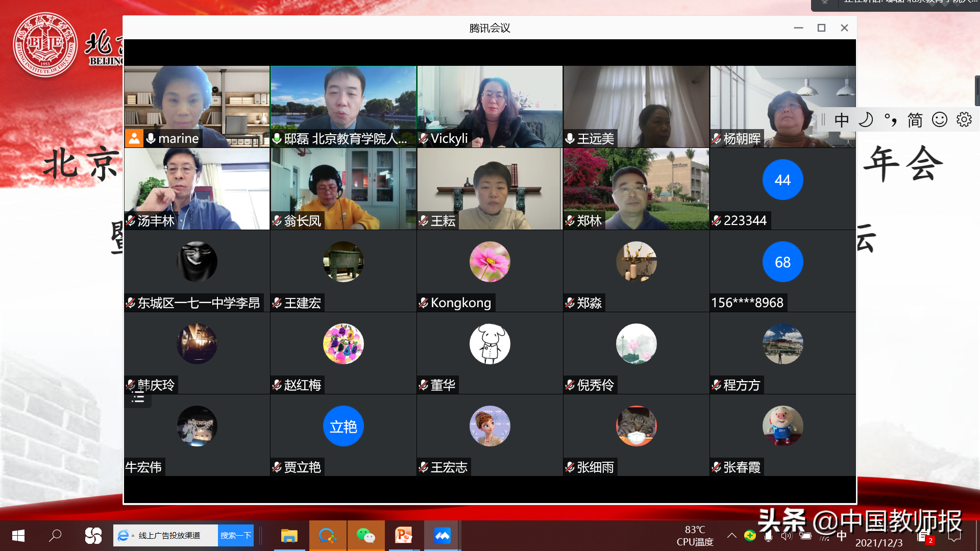Viewport: 980px width, 551px height.
Task: Click 汤丰林's muted microphone icon
Action: [131, 220]
